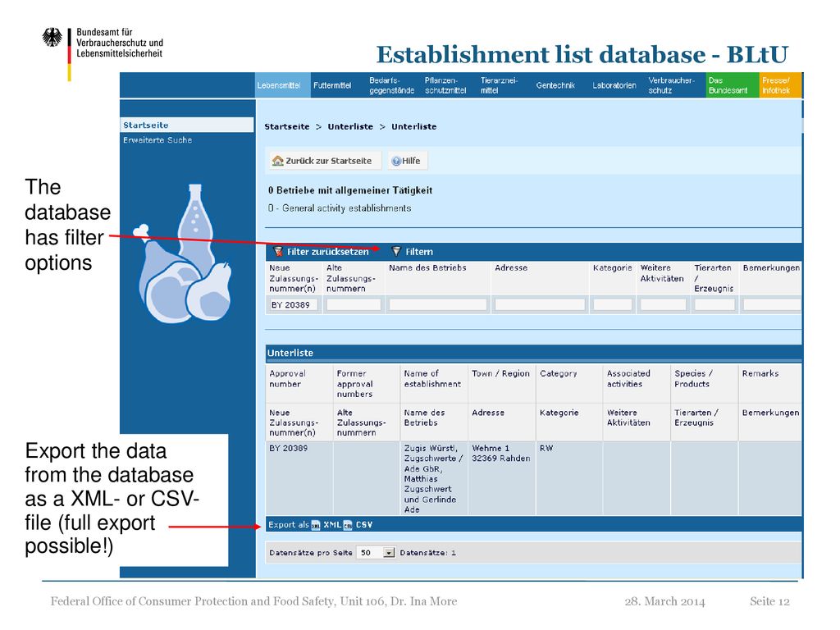Click the Species / Products column header

point(704,384)
